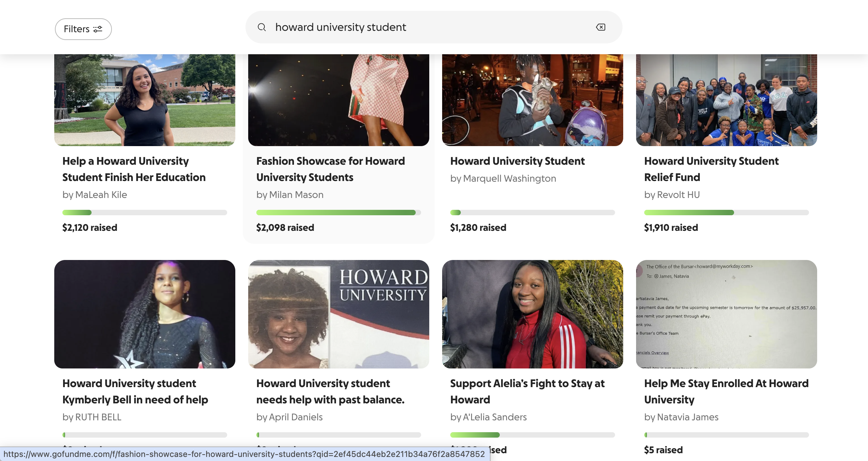Clear the search field using the x icon

[600, 27]
